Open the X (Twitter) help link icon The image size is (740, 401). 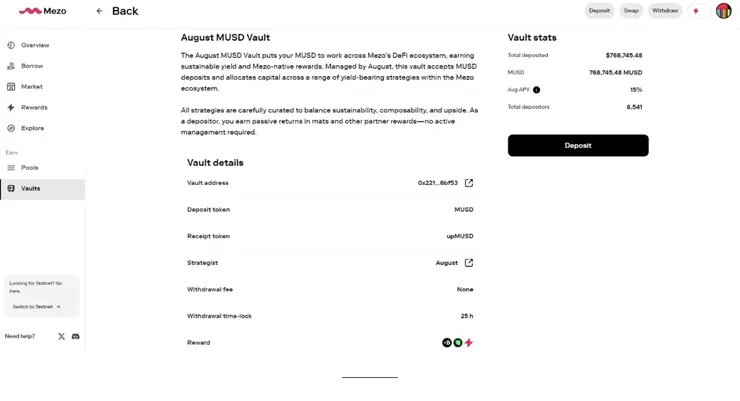pos(61,336)
